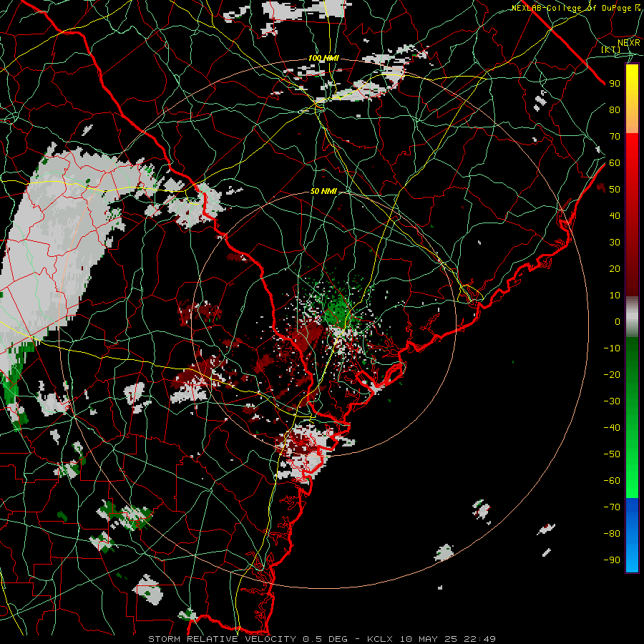Image resolution: width=644 pixels, height=644 pixels.
Task: Click the 0 value on the color scale
Action: pos(618,322)
